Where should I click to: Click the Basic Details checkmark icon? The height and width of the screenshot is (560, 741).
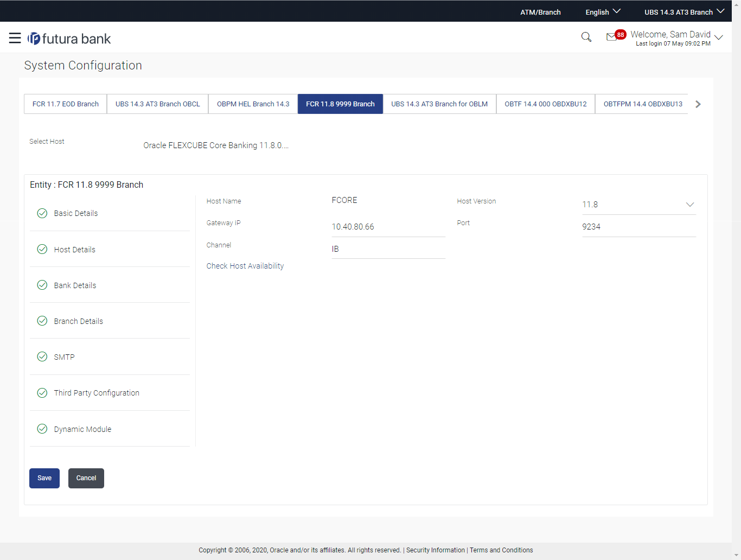[42, 213]
